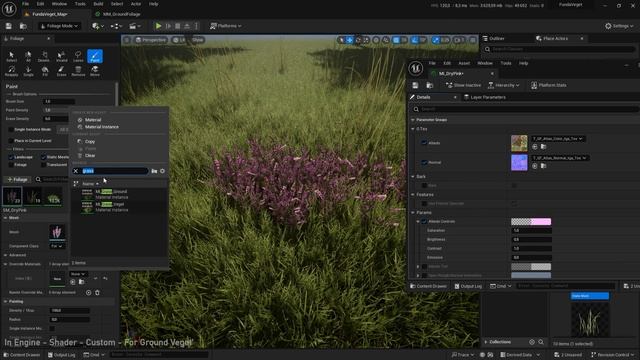
Task: Click the Perspective viewport button
Action: [x=151, y=40]
